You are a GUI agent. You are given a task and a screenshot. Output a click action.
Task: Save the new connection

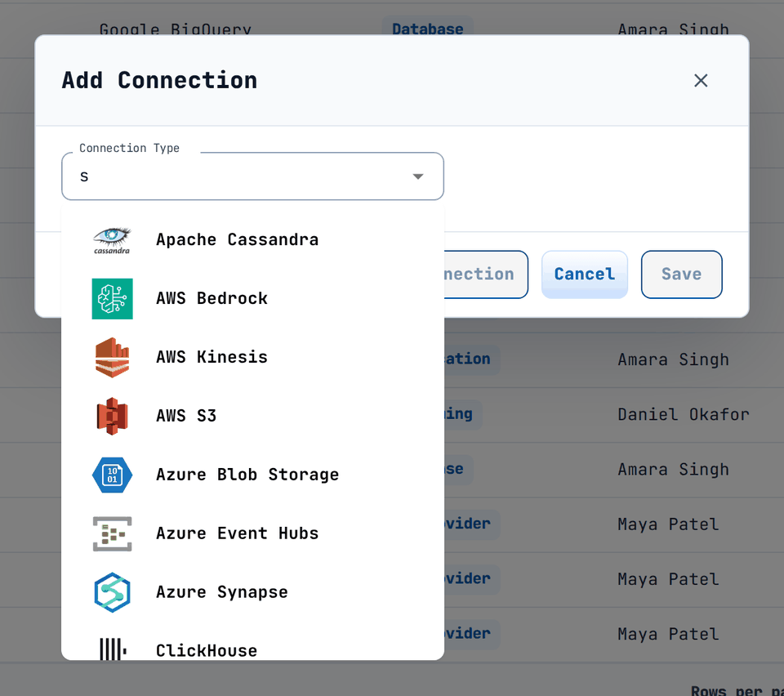pyautogui.click(x=681, y=274)
